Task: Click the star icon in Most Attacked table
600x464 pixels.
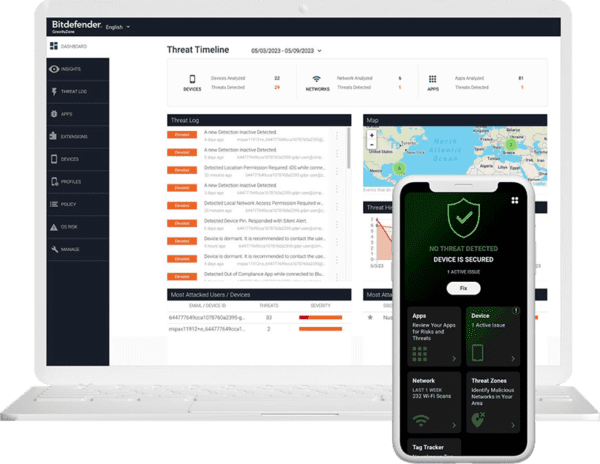Action: 370,317
